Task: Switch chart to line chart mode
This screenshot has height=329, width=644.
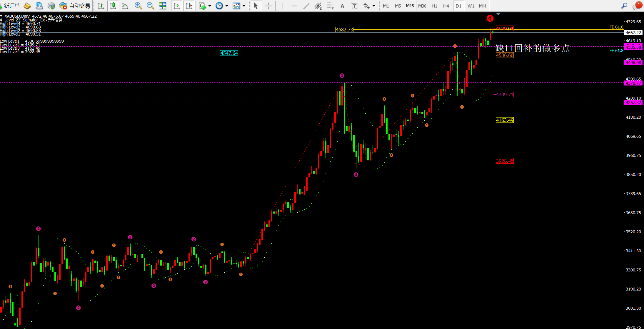Action: coord(125,6)
